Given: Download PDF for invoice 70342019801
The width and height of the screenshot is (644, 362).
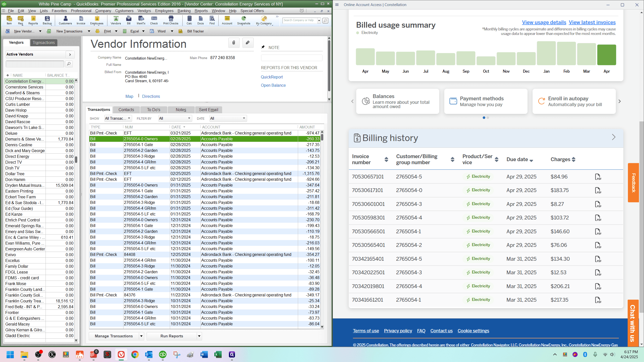Looking at the screenshot, I should [598, 286].
